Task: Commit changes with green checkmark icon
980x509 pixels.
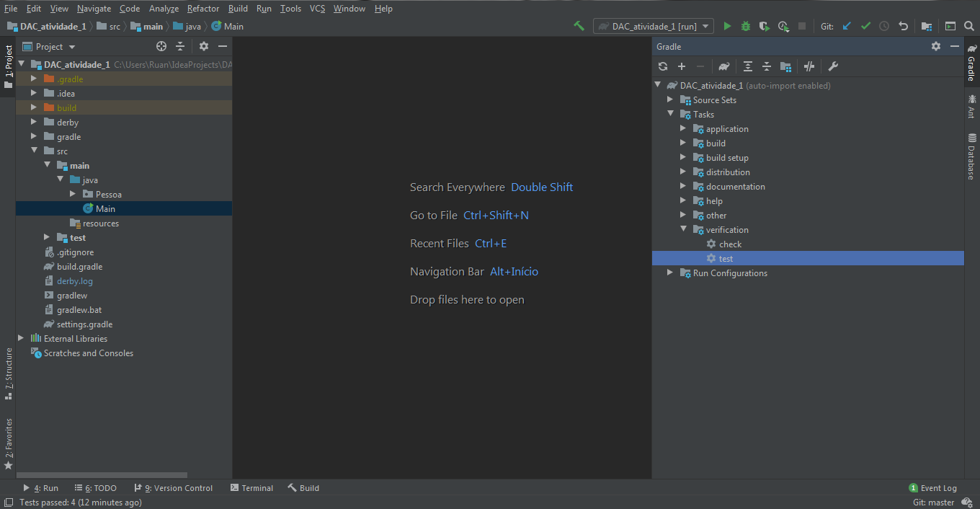Action: [865, 26]
